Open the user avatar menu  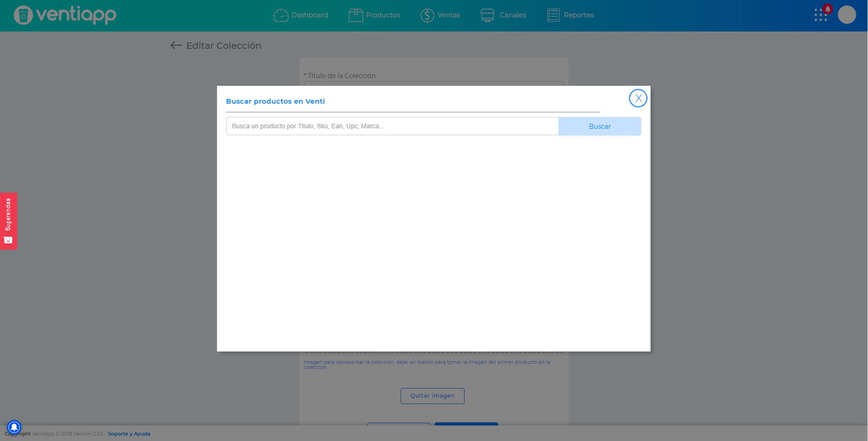tap(847, 15)
